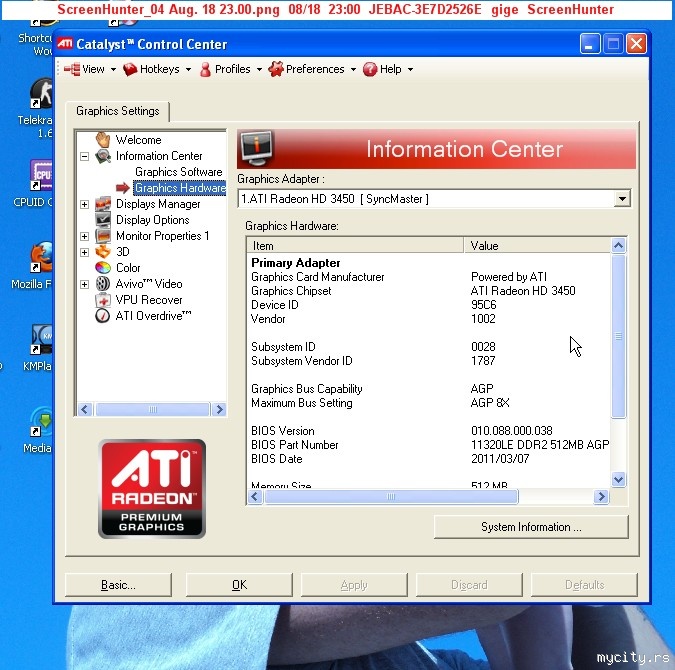Select Graphics Software in the tree
The width and height of the screenshot is (675, 670).
179,172
